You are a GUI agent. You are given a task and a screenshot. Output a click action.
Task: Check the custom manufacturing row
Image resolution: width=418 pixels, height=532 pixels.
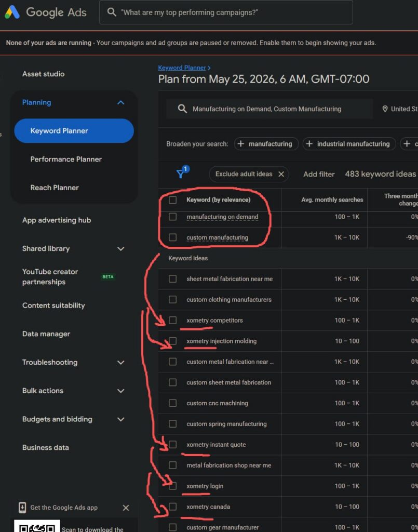coord(172,237)
